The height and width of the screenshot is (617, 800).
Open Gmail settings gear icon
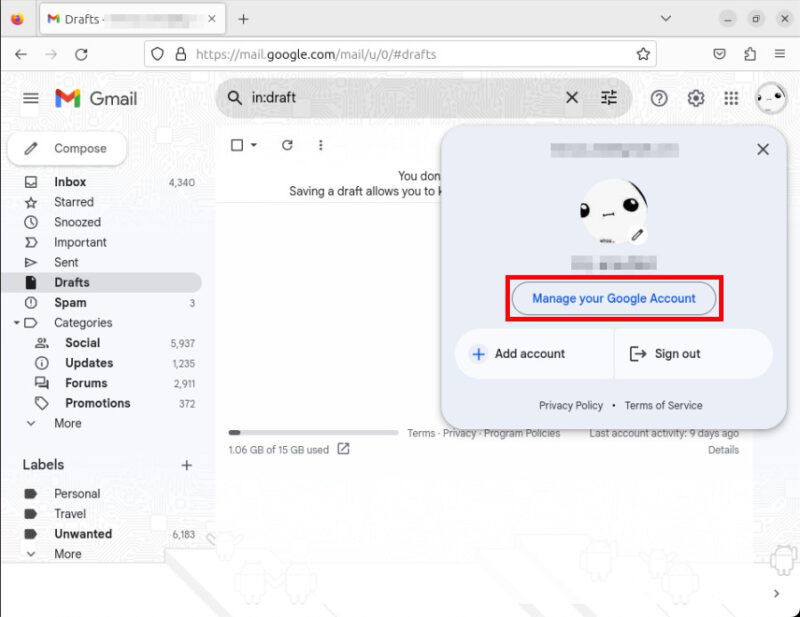[695, 98]
